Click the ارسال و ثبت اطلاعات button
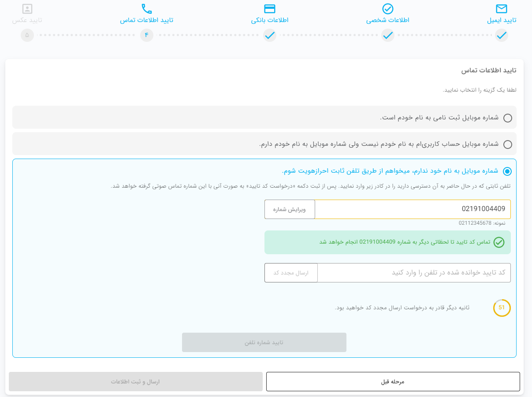This screenshot has height=397, width=532. pyautogui.click(x=136, y=382)
